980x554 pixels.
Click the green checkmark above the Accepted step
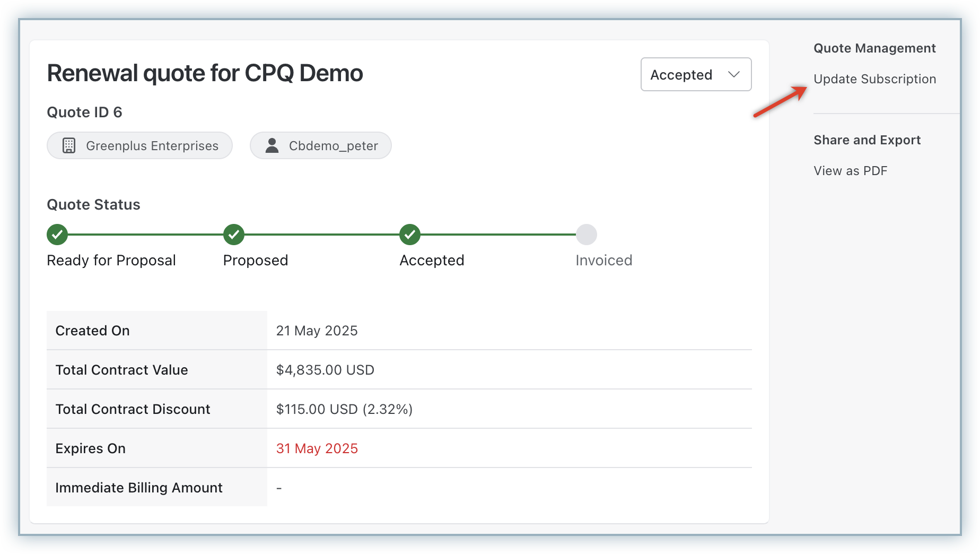click(x=410, y=235)
